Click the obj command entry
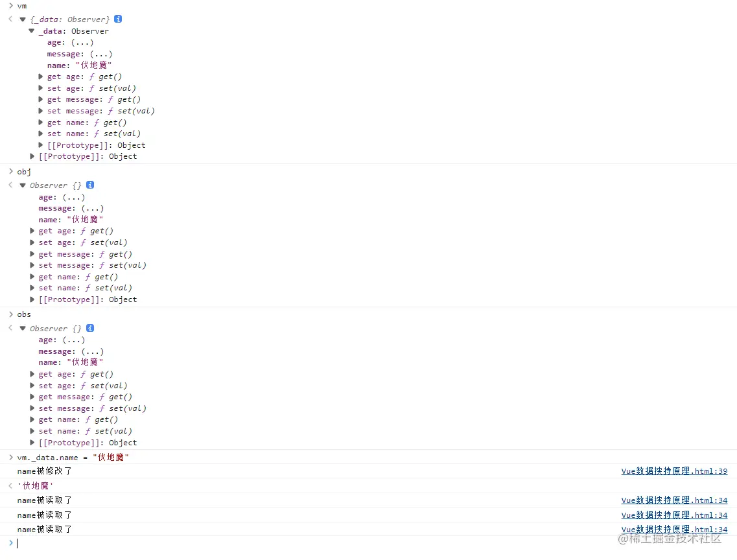The width and height of the screenshot is (737, 560). point(24,172)
